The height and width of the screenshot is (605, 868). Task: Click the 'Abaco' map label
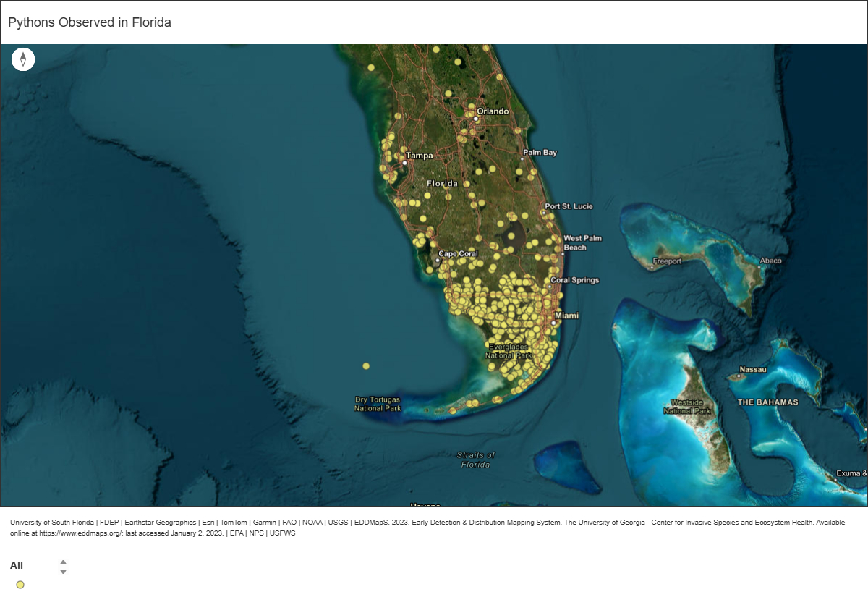pos(770,261)
